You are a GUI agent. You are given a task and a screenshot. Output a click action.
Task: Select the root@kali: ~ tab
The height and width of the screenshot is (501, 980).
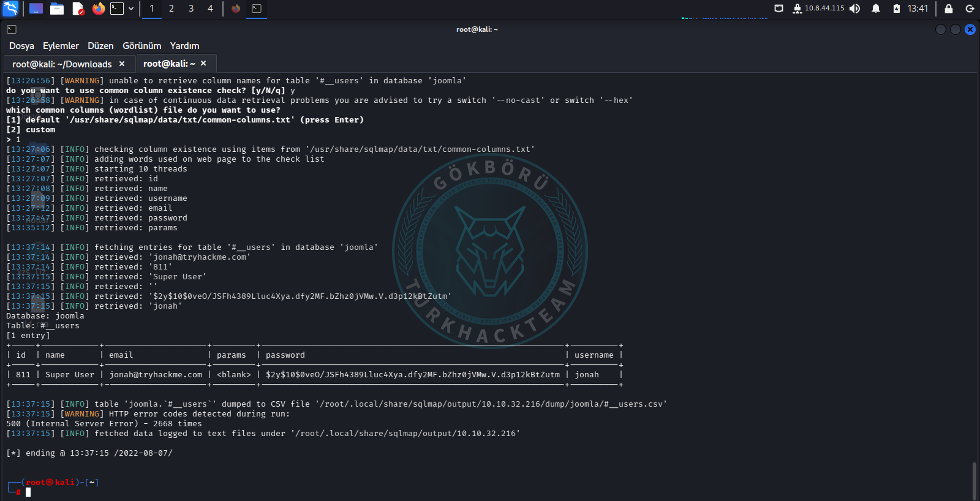(x=169, y=64)
